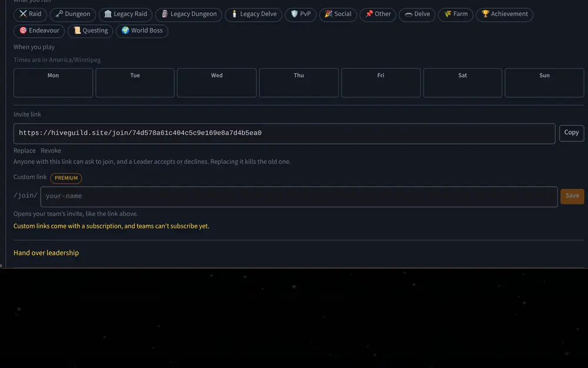Select the Social party popper tag
The height and width of the screenshot is (368, 588).
338,14
